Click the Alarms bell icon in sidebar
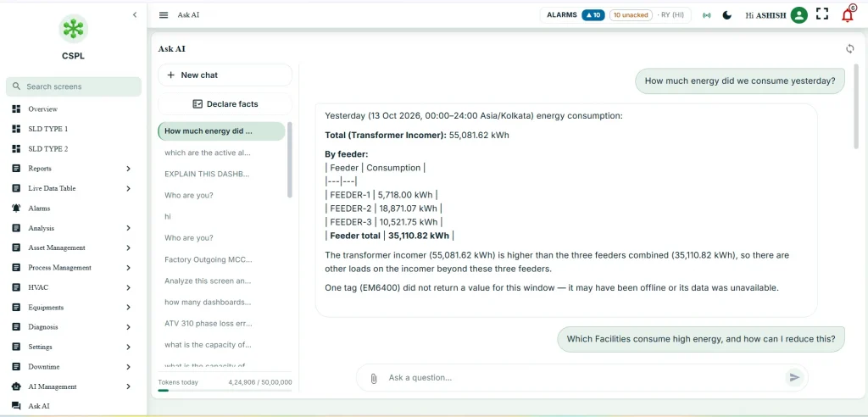The image size is (868, 417). coord(16,208)
